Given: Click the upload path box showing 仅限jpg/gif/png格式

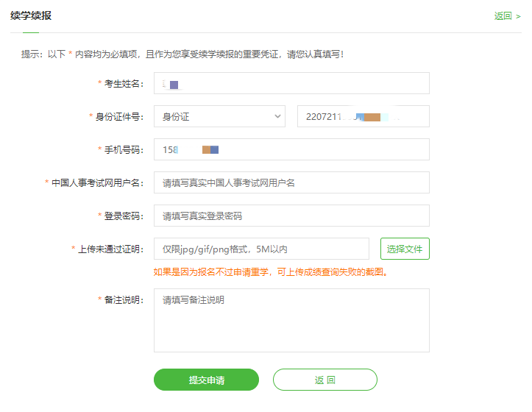Looking at the screenshot, I should 261,249.
